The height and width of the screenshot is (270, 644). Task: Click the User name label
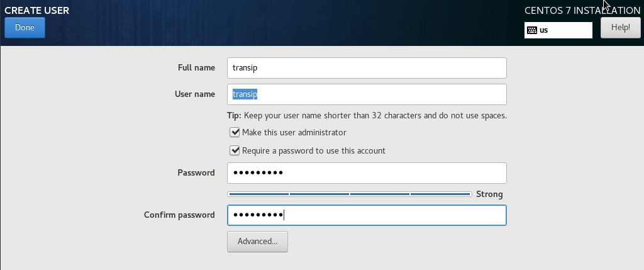coord(195,94)
